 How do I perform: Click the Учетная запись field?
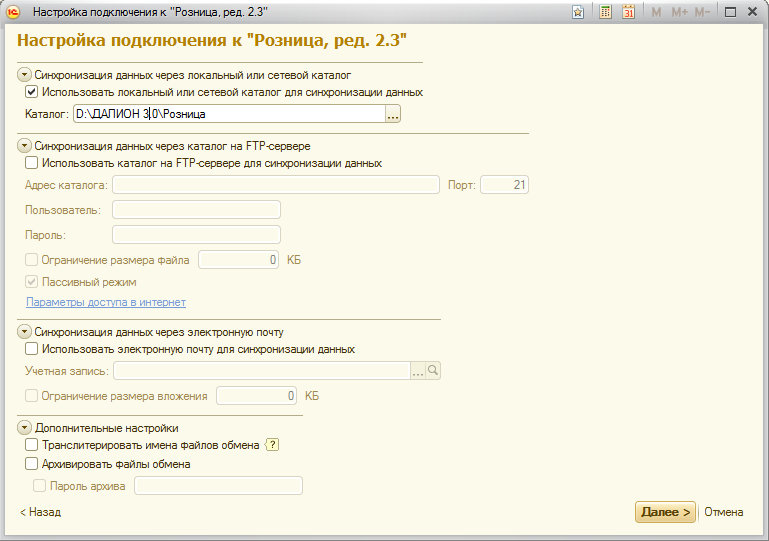coord(262,371)
